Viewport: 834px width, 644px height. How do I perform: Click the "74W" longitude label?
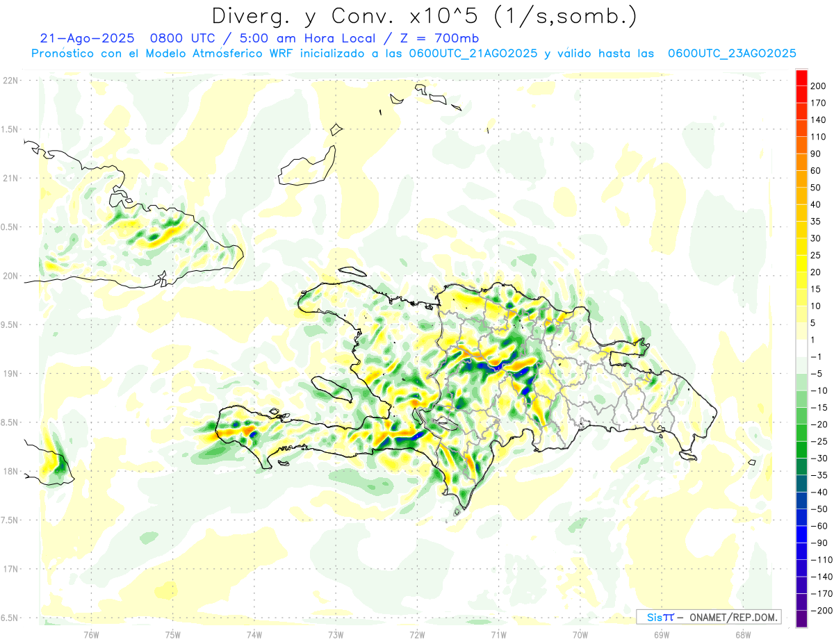254,635
